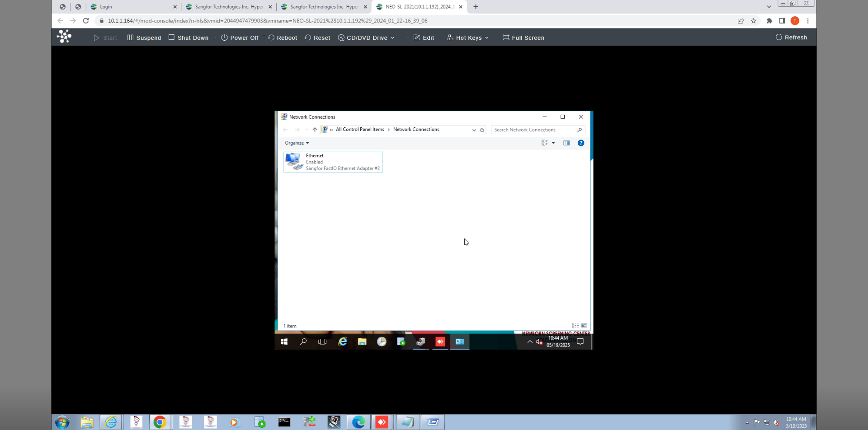Open the Chrome profile avatar
The width and height of the screenshot is (868, 430).
coord(795,21)
